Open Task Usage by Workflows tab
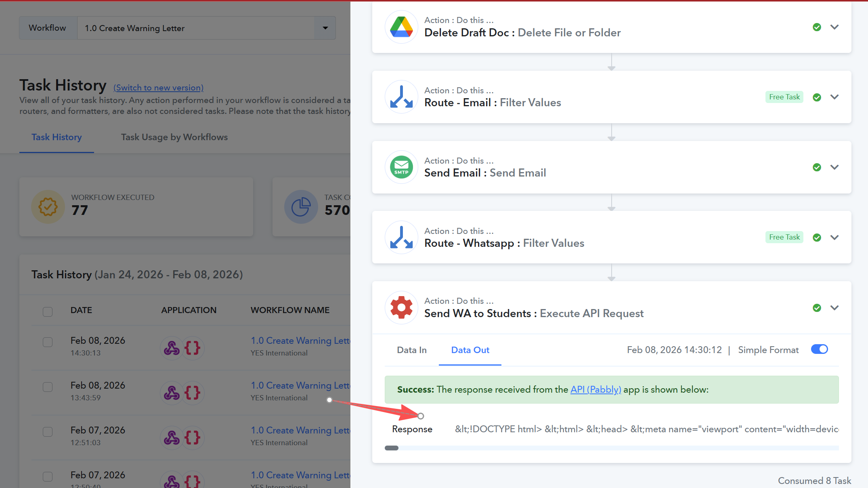Viewport: 868px width, 488px height. [x=174, y=137]
